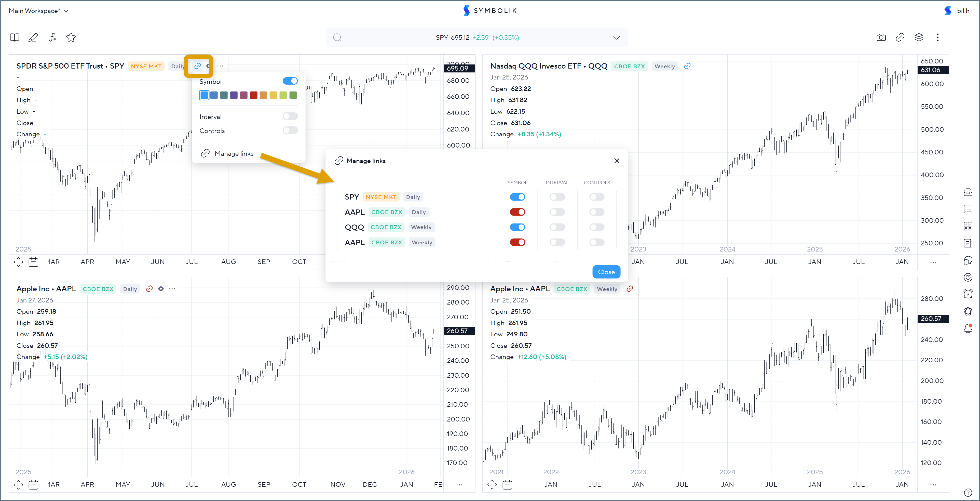The height and width of the screenshot is (501, 980).
Task: Open the layers icon in the top toolbar
Action: click(x=919, y=37)
